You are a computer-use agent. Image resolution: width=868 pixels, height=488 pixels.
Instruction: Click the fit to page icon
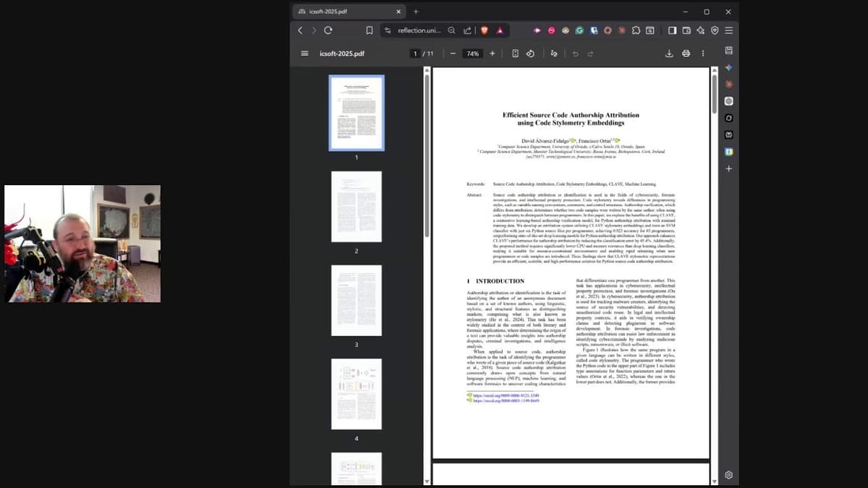point(515,53)
